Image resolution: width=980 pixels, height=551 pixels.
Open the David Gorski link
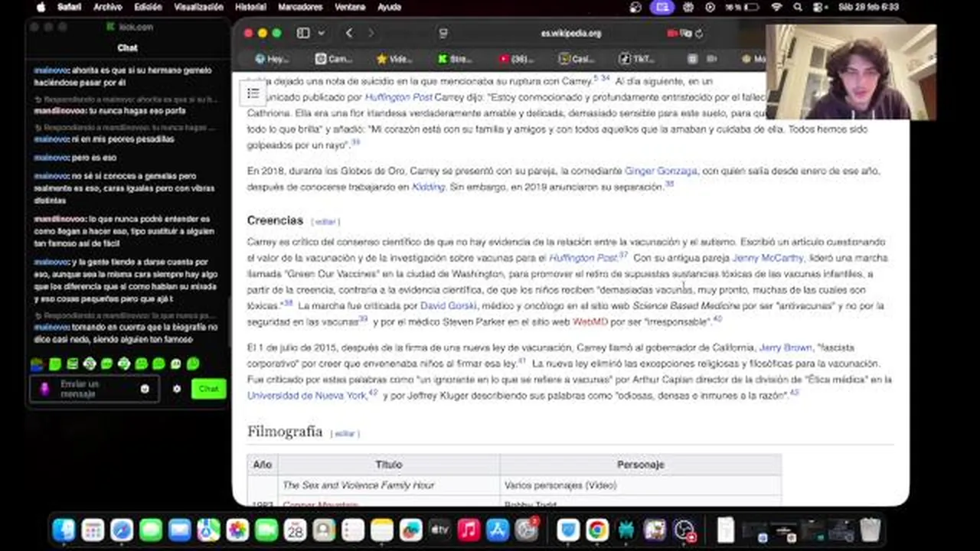tap(449, 305)
